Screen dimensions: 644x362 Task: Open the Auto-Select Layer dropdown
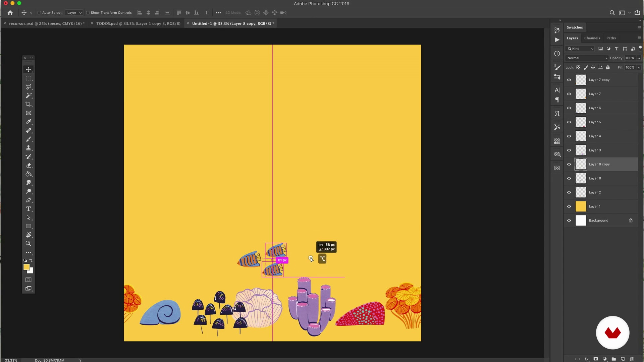tap(74, 13)
